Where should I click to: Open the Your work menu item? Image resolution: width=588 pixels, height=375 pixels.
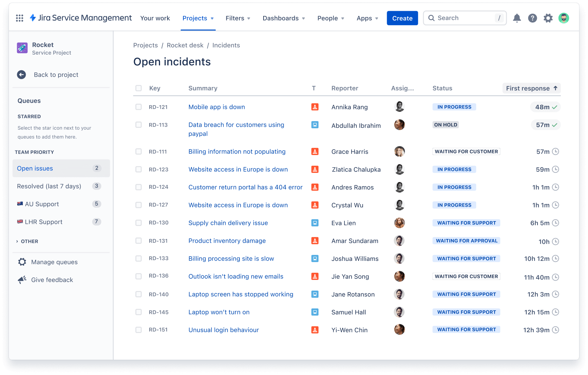point(155,18)
